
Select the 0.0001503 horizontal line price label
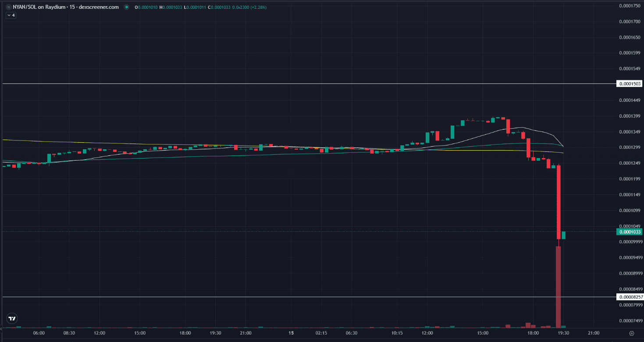pos(630,83)
